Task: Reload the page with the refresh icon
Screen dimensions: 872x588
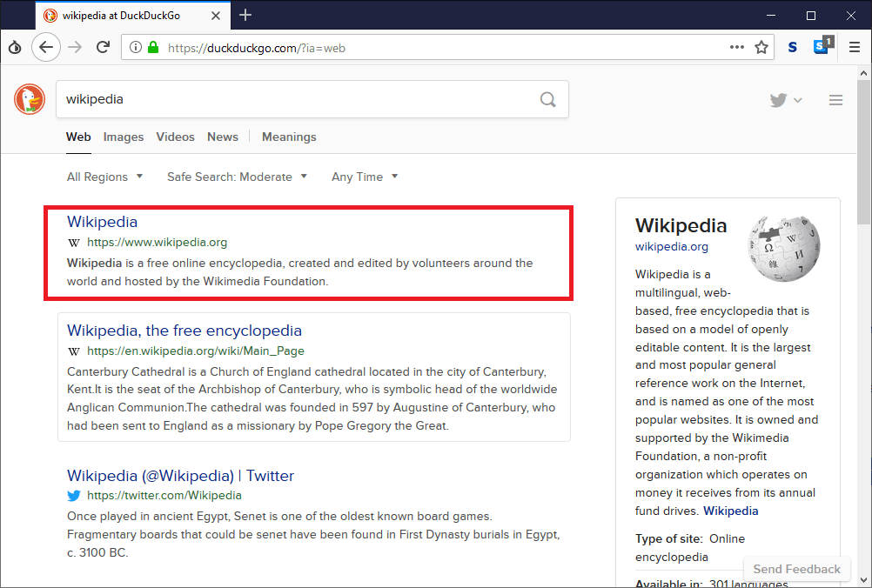Action: (x=103, y=48)
